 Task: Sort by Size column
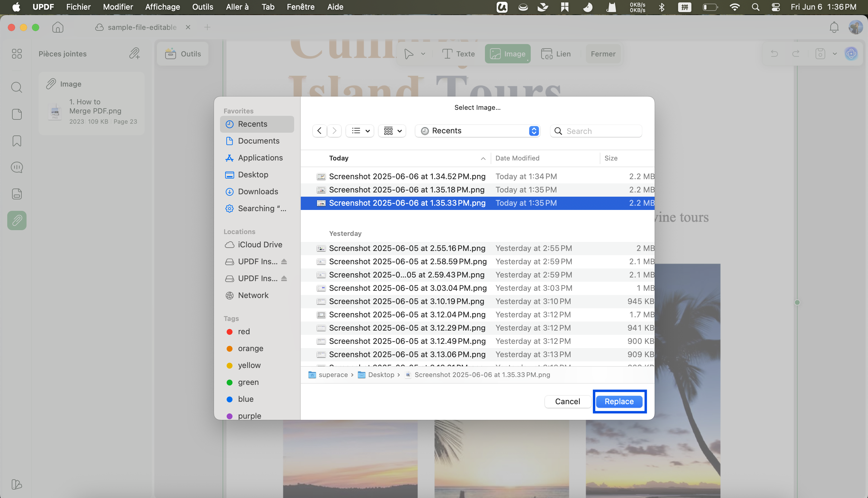coord(627,158)
